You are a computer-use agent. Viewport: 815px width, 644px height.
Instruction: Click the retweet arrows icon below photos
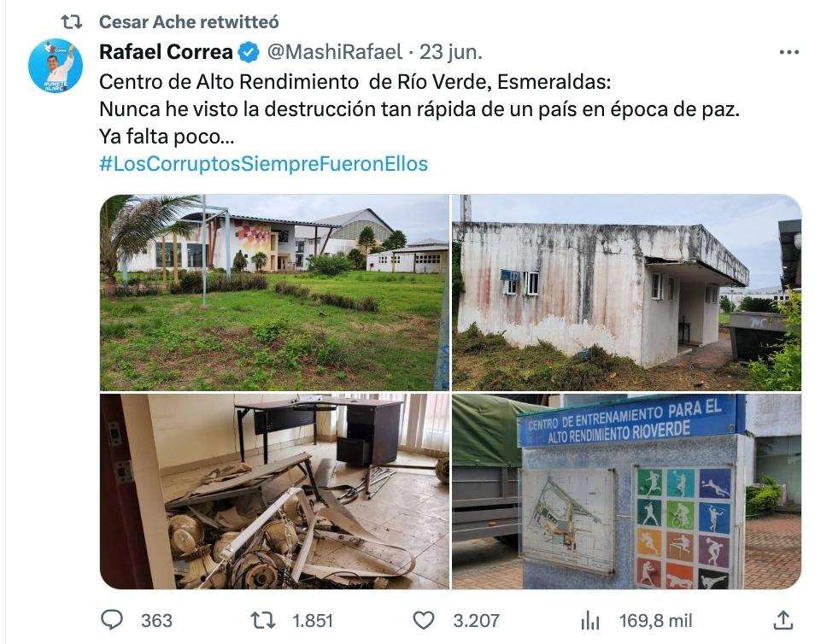pos(263,620)
